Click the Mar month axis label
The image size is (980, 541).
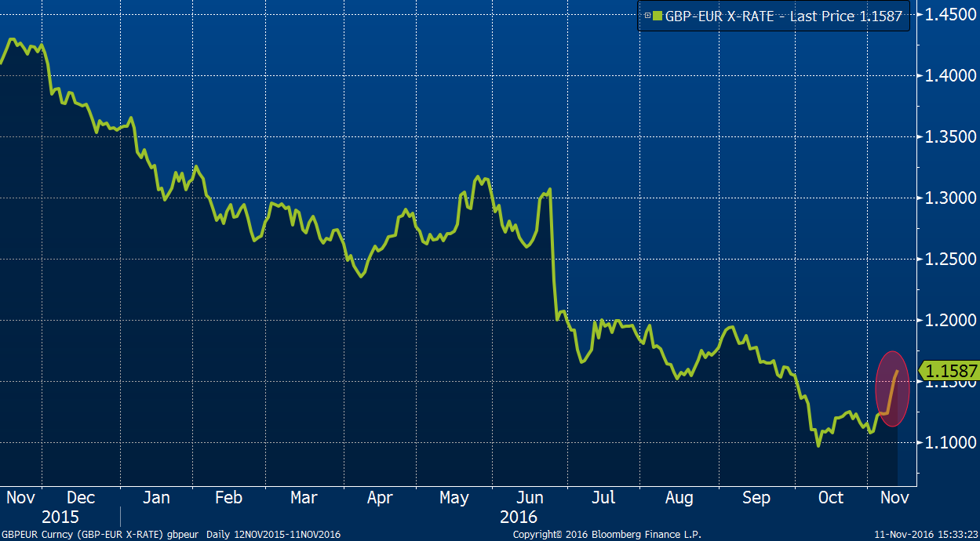point(304,498)
